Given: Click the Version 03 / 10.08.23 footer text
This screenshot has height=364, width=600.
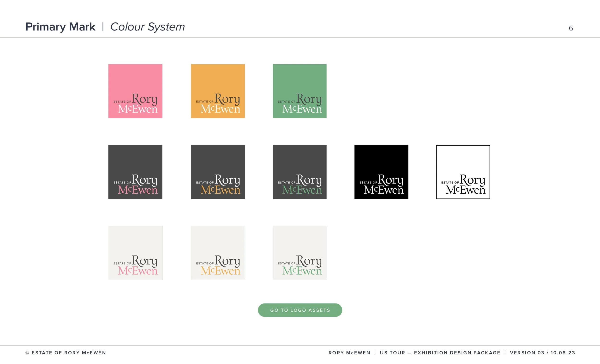Looking at the screenshot, I should [x=542, y=352].
